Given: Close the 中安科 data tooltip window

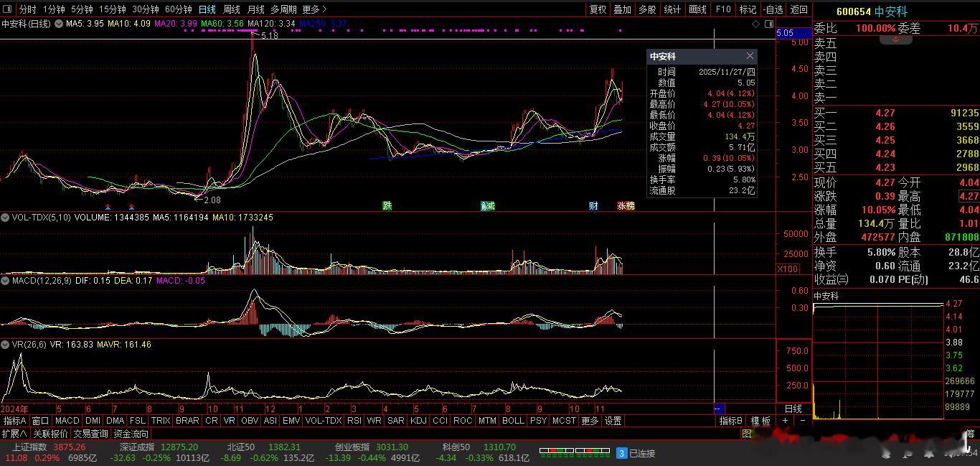Looking at the screenshot, I should 750,56.
